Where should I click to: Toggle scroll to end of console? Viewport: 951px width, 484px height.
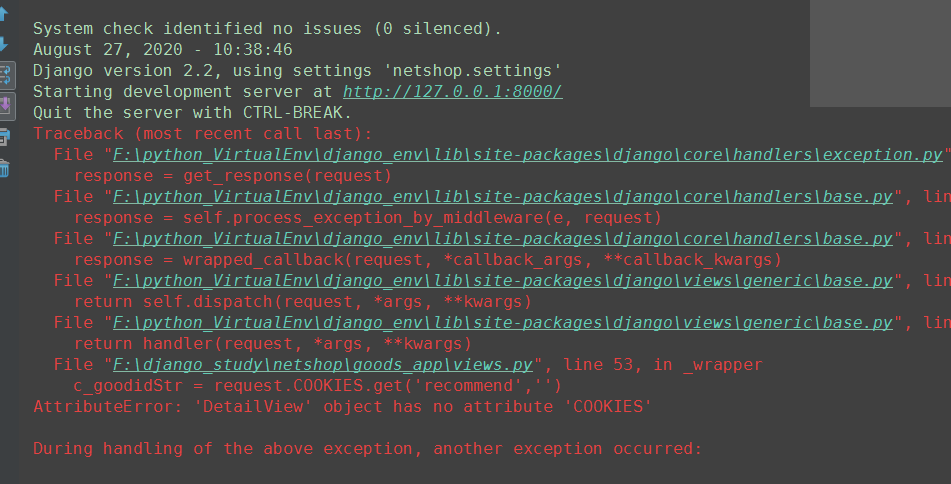pyautogui.click(x=5, y=106)
